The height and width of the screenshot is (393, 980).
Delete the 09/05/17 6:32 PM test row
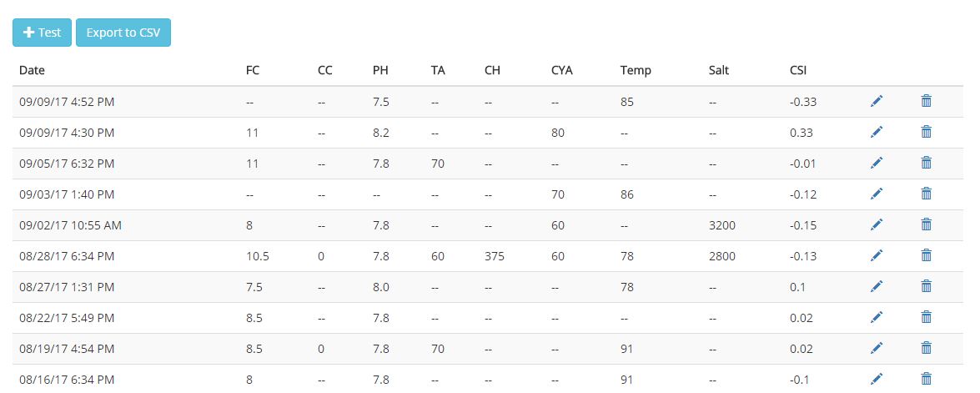coord(927,163)
